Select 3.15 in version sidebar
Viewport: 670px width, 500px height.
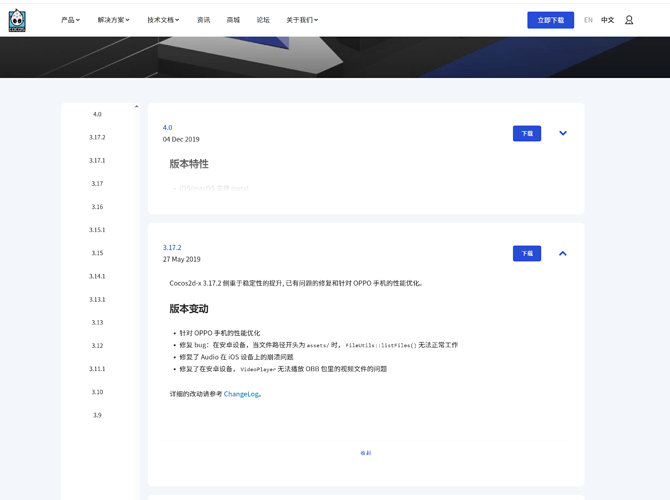click(x=97, y=253)
